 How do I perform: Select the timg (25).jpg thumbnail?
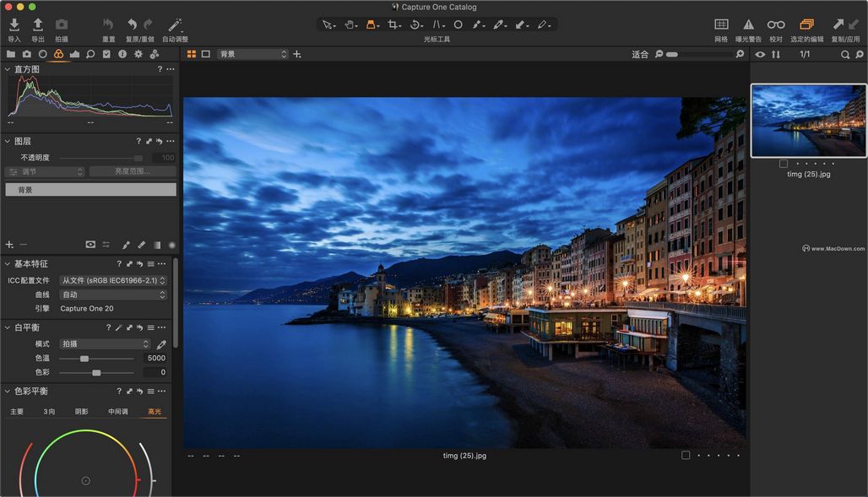pos(808,120)
